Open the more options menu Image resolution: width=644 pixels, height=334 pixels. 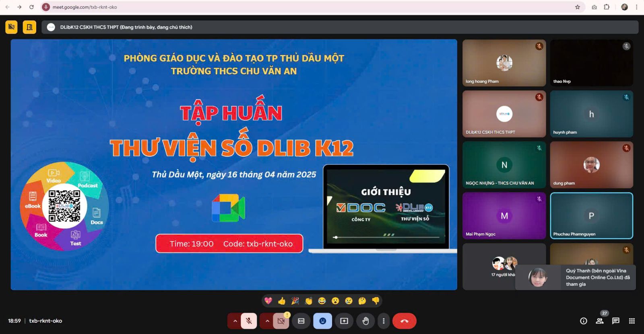(x=384, y=321)
